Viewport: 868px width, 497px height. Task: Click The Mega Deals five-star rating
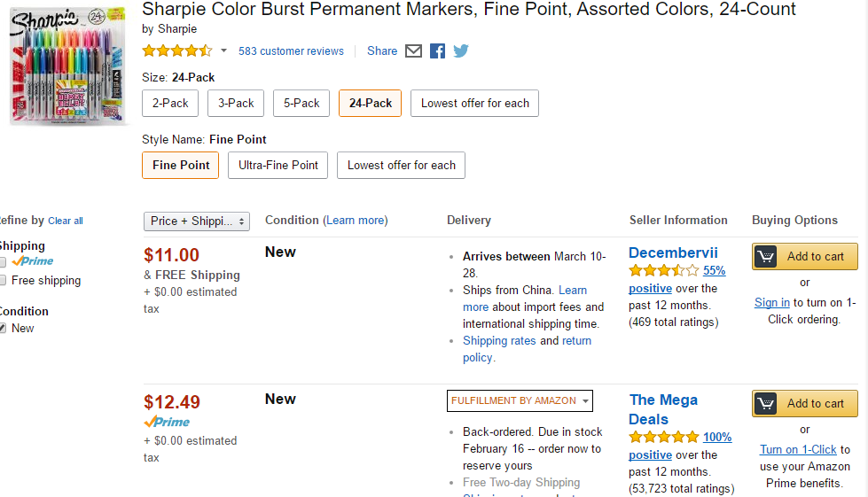pyautogui.click(x=664, y=438)
